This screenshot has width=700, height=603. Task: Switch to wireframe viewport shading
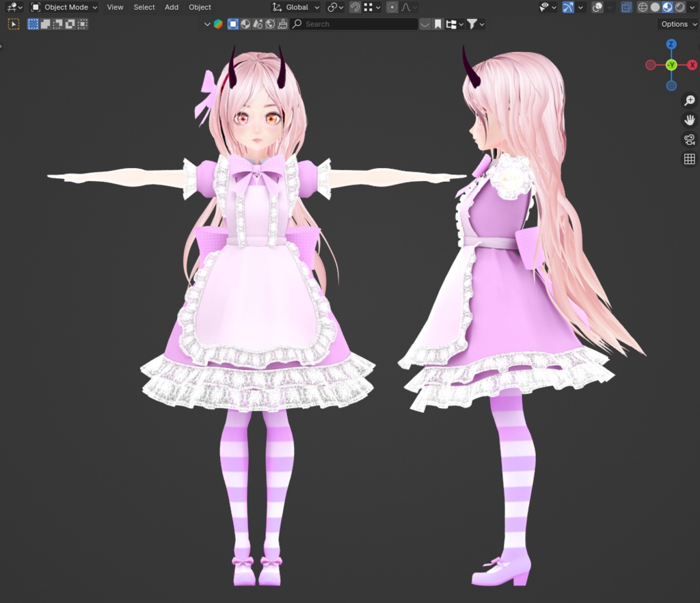[643, 7]
